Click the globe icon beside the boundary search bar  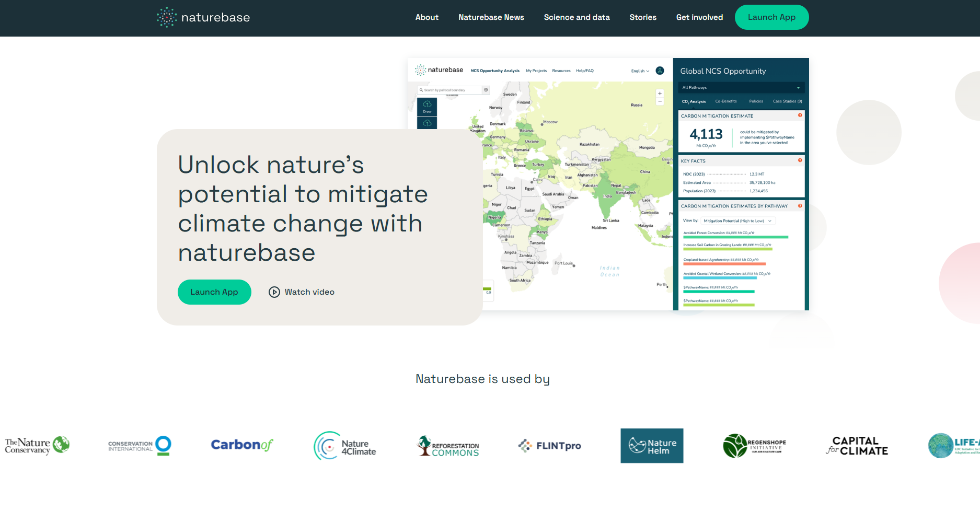pyautogui.click(x=486, y=90)
